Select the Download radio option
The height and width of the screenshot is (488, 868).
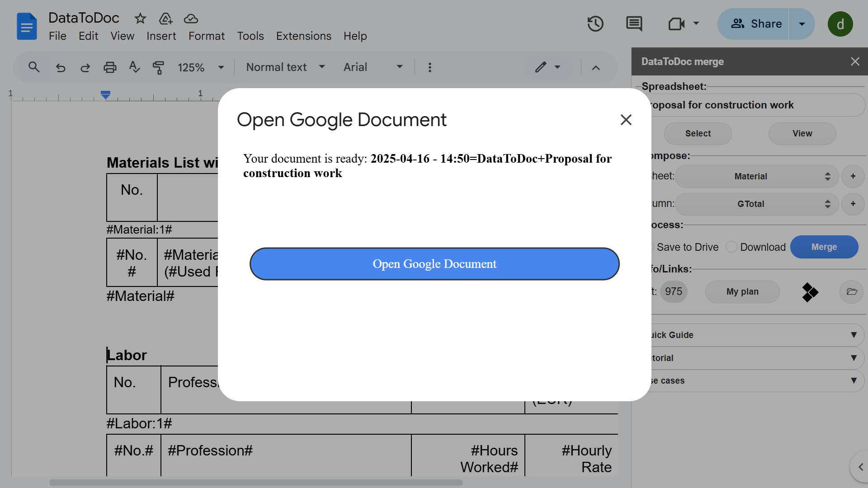pos(731,247)
